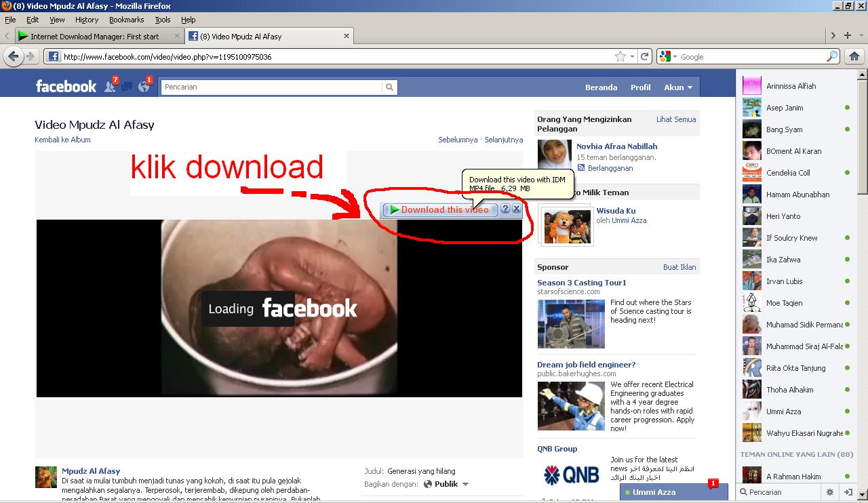Click the Firefox home button

(x=854, y=57)
